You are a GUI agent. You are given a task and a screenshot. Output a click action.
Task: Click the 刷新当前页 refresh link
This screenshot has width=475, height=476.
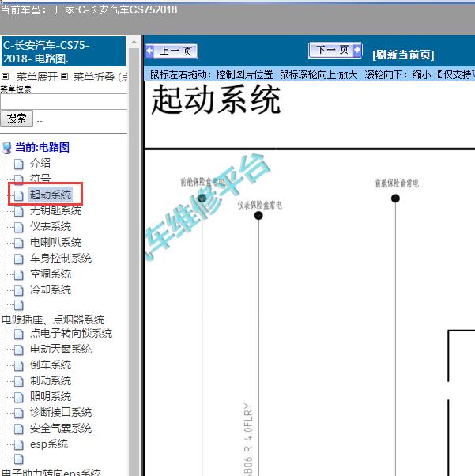click(403, 55)
